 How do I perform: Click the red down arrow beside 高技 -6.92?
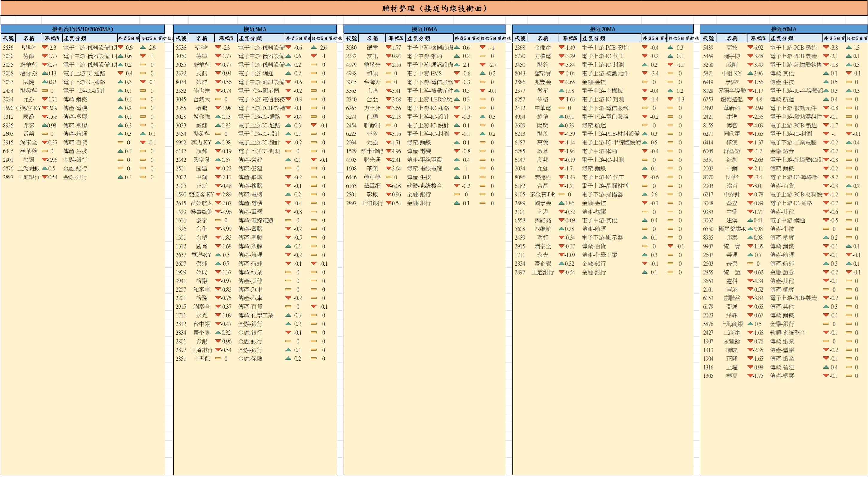750,48
